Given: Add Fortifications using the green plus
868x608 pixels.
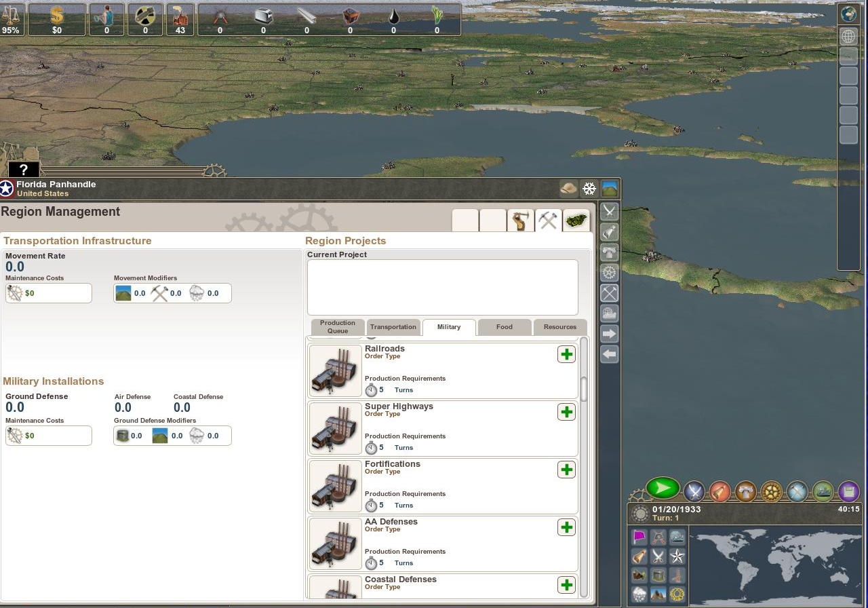Looking at the screenshot, I should [566, 470].
